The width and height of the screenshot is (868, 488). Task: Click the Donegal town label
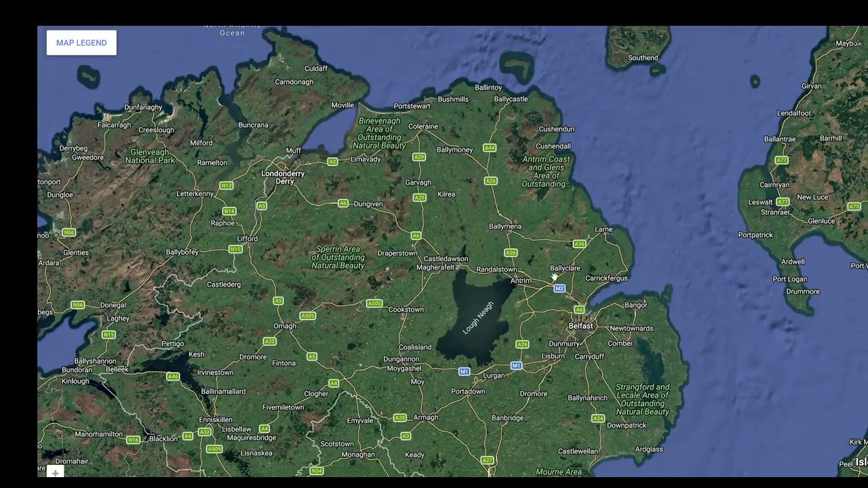point(113,306)
